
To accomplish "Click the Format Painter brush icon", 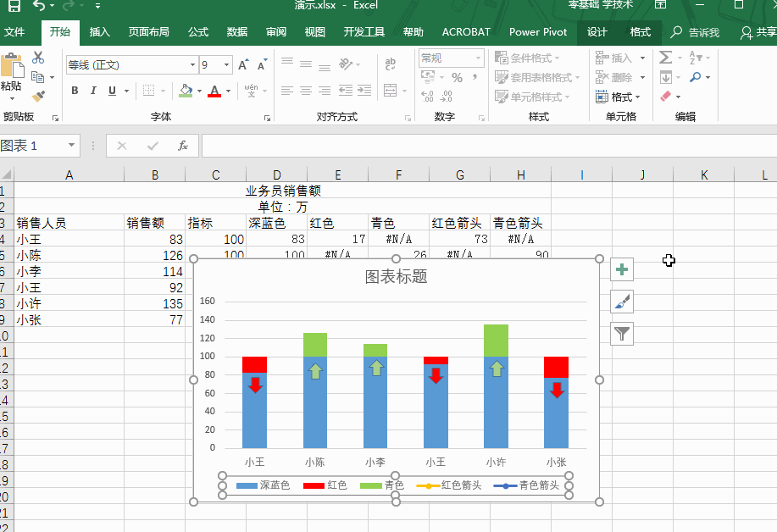I will point(38,96).
